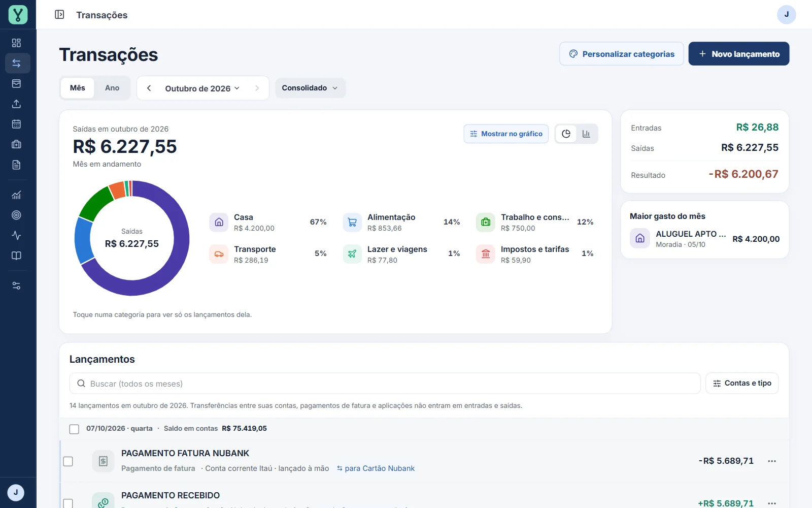Go to the previous month with left chevron
Image resolution: width=812 pixels, height=508 pixels.
[149, 88]
